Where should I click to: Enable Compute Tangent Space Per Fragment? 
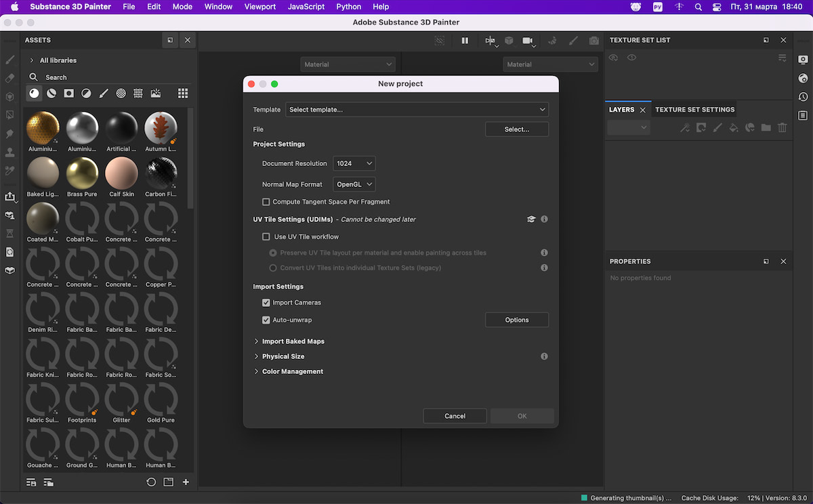coord(266,202)
